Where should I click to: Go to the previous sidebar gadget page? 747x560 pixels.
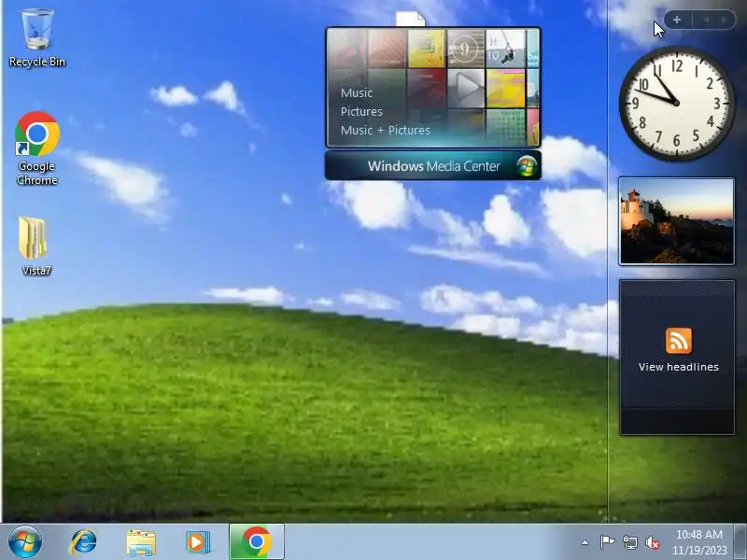707,20
